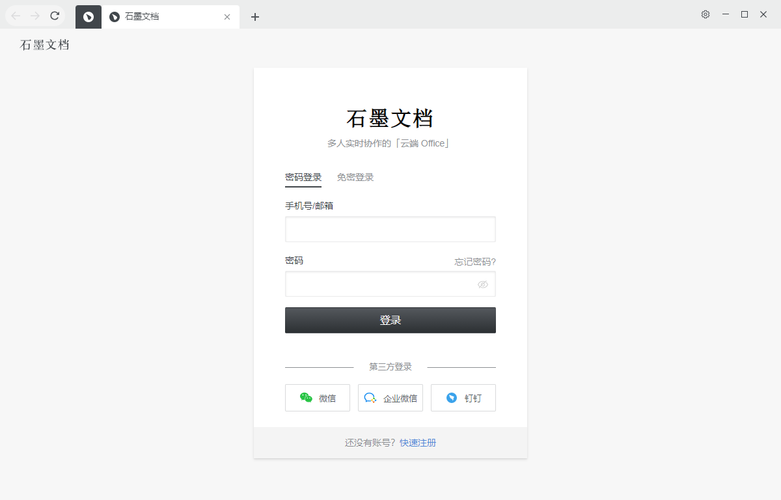
Task: Switch to the 免密登录 tab
Action: tap(355, 177)
